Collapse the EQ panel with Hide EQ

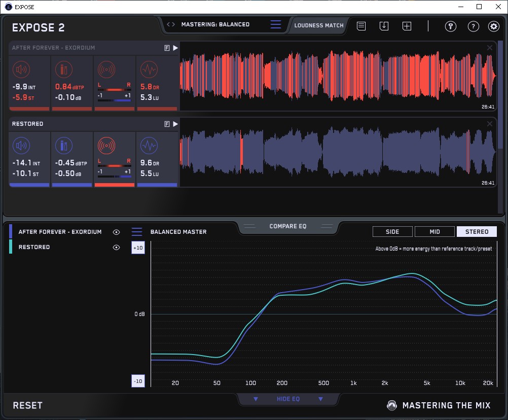pyautogui.click(x=288, y=399)
